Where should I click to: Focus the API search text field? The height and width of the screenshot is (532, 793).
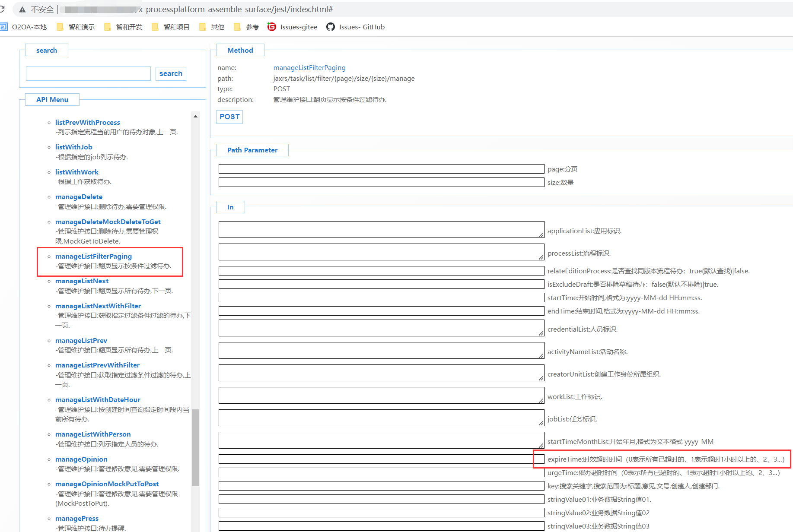tap(88, 74)
